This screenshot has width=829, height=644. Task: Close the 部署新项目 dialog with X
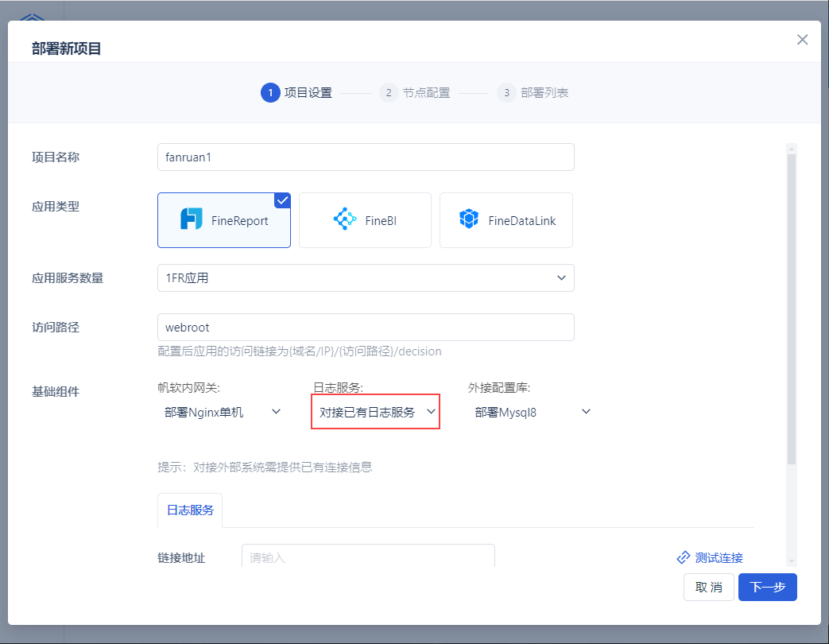pos(802,40)
